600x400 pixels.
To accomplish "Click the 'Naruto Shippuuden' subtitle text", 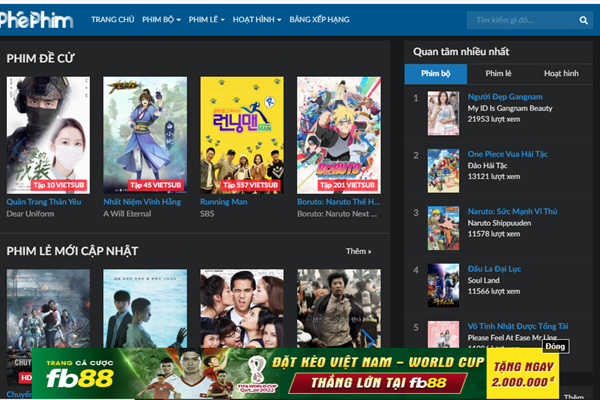I will point(499,223).
